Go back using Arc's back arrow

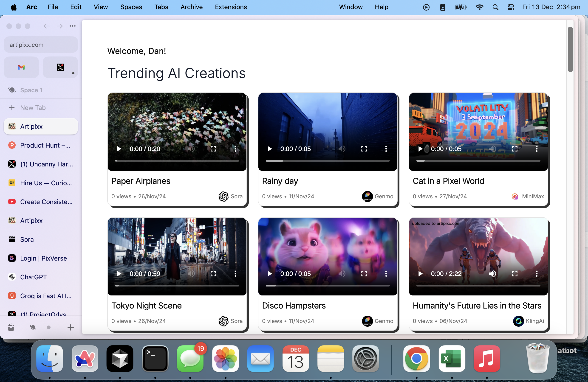coord(47,26)
